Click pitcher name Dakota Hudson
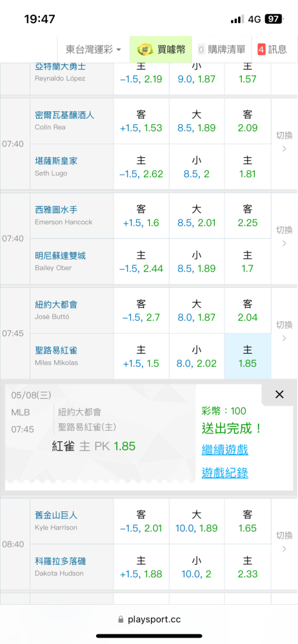The image size is (298, 644). click(x=59, y=573)
